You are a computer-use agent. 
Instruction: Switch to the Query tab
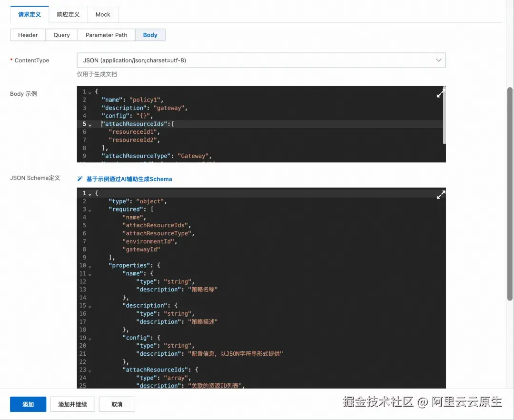tap(61, 35)
